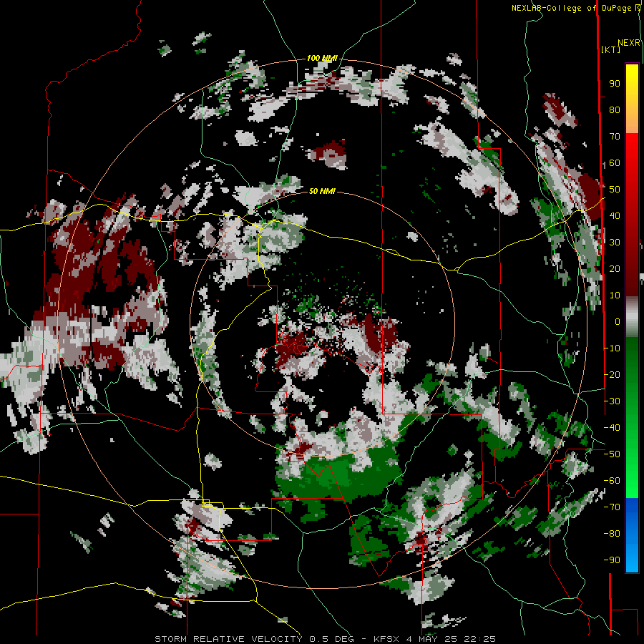Click the positive 40 value on velocity scale
The image size is (644, 644).
coord(615,215)
